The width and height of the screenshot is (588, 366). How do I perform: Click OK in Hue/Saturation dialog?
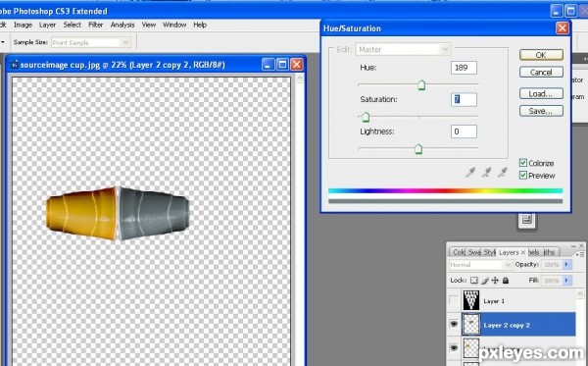(x=541, y=55)
